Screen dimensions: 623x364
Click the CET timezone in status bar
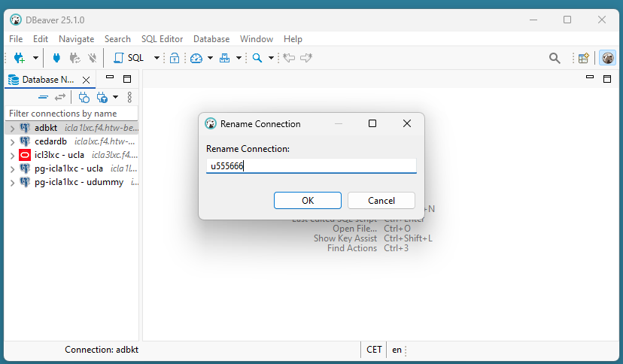(374, 350)
